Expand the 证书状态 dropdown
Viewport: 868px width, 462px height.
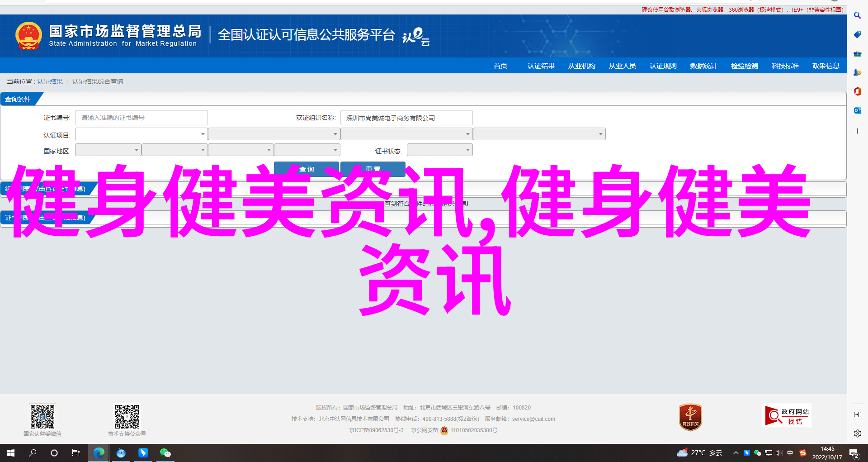point(439,150)
